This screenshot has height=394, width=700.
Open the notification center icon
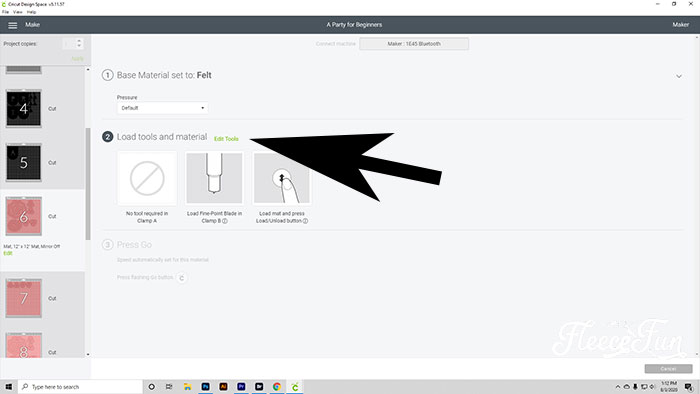[x=689, y=387]
